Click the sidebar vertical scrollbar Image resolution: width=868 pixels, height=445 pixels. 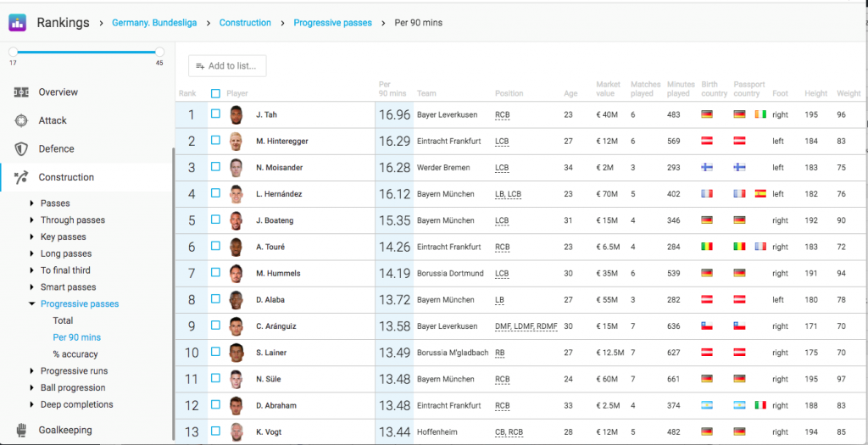pyautogui.click(x=173, y=293)
